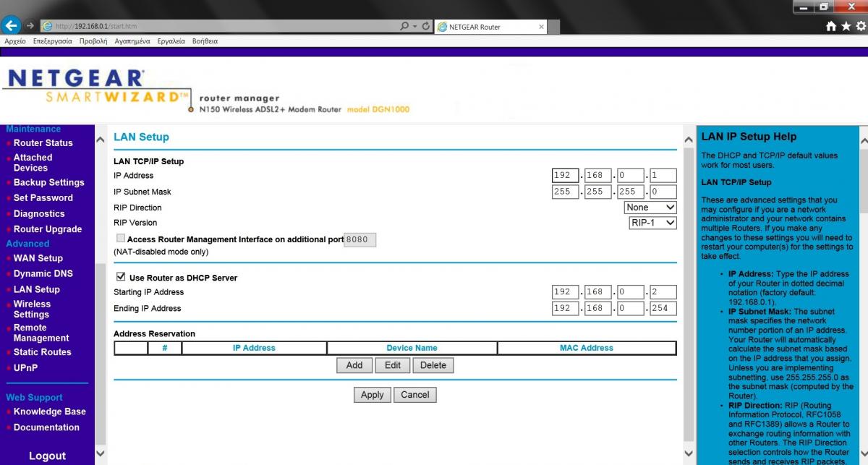Viewport: 868px width, 465px height.
Task: Click sidebar menu scroll down arrow
Action: 100,455
